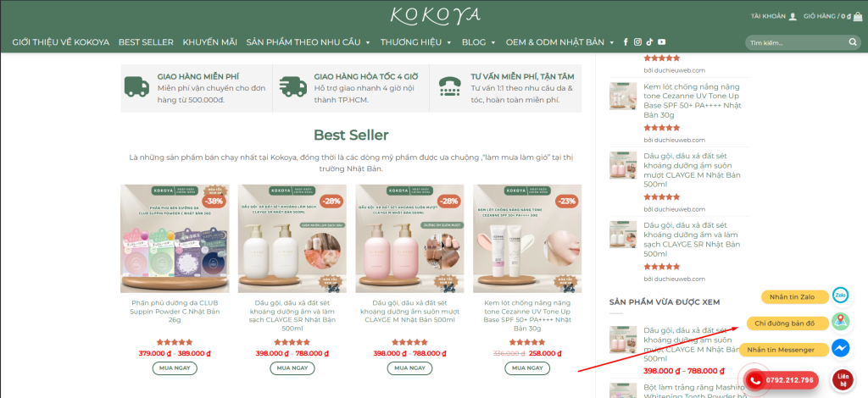Click the red Liên hệ contact bubble

(x=843, y=379)
